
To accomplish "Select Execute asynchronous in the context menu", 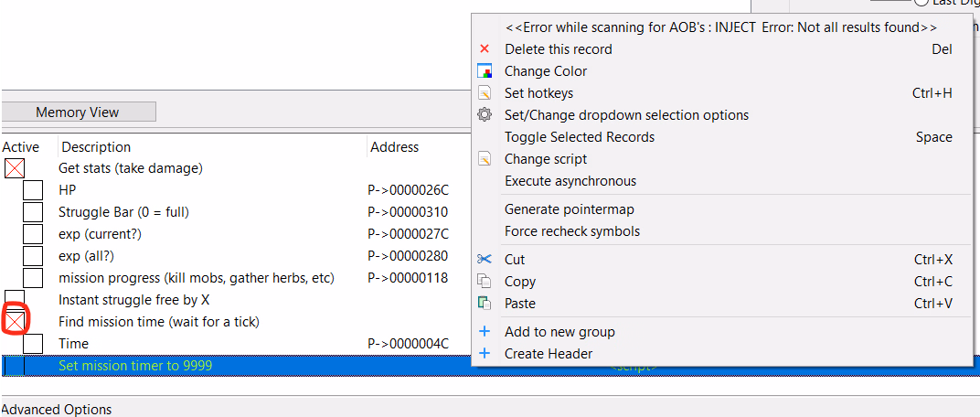I will (570, 181).
